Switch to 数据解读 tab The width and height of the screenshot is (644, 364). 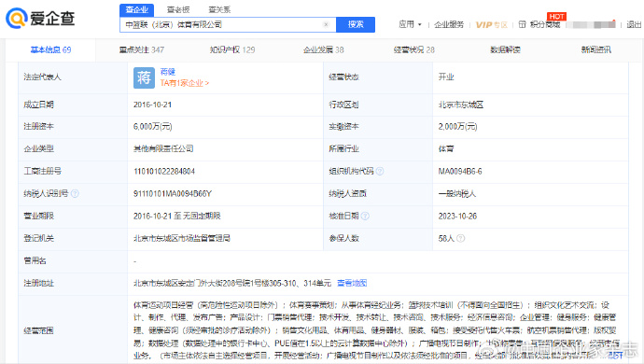pos(505,49)
